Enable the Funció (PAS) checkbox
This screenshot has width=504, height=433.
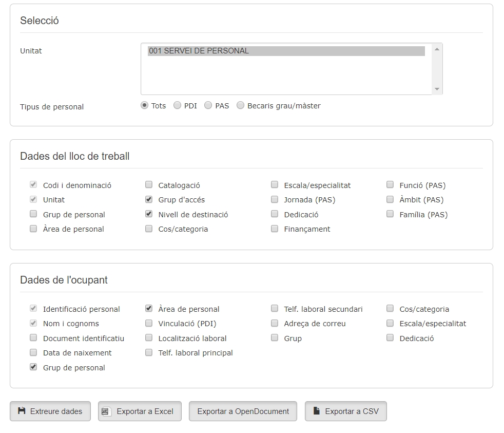[x=390, y=185]
